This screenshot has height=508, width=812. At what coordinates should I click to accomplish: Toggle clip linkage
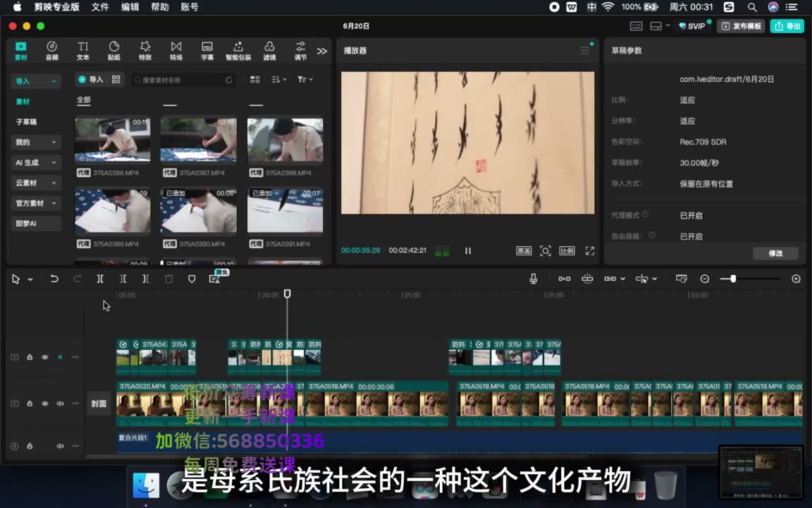pos(610,279)
